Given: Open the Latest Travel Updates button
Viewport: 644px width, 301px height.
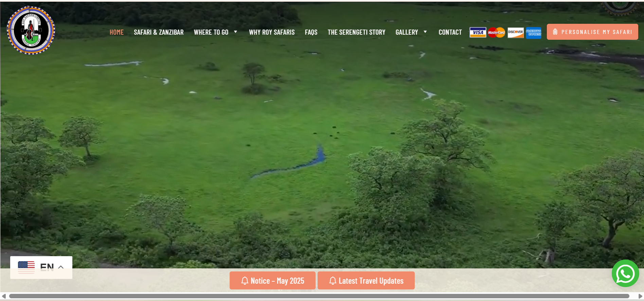Looking at the screenshot, I should pos(366,281).
